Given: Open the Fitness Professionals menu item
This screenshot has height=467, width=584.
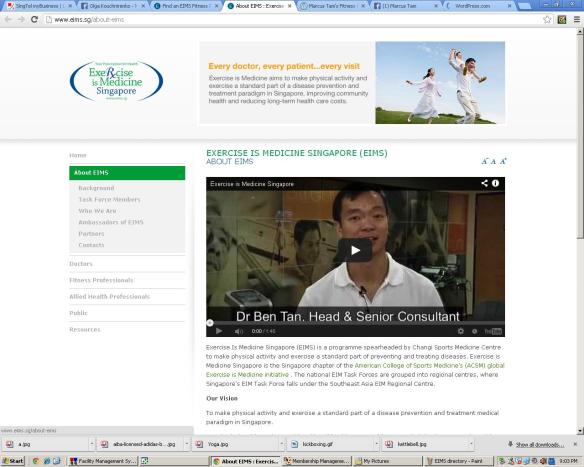Looking at the screenshot, I should coord(101,280).
